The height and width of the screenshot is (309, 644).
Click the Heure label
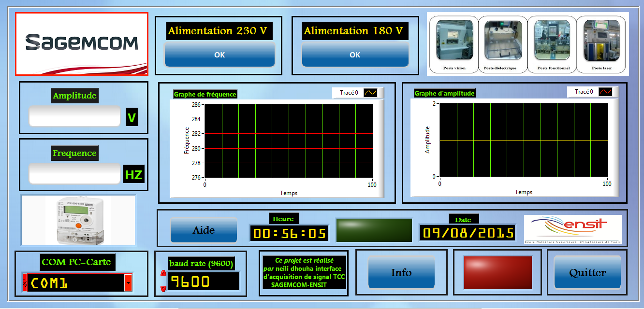(x=283, y=219)
